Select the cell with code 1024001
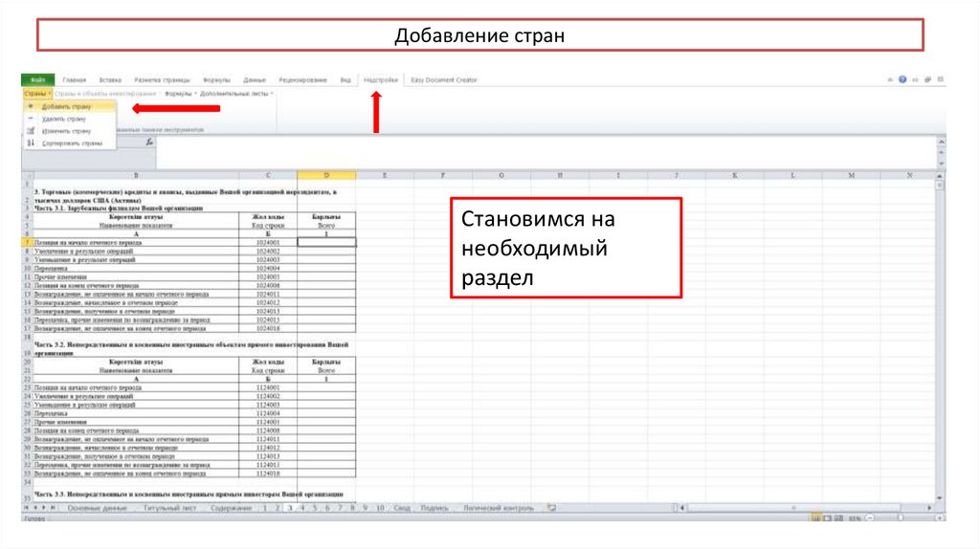Image resolution: width=980 pixels, height=549 pixels. pos(268,242)
